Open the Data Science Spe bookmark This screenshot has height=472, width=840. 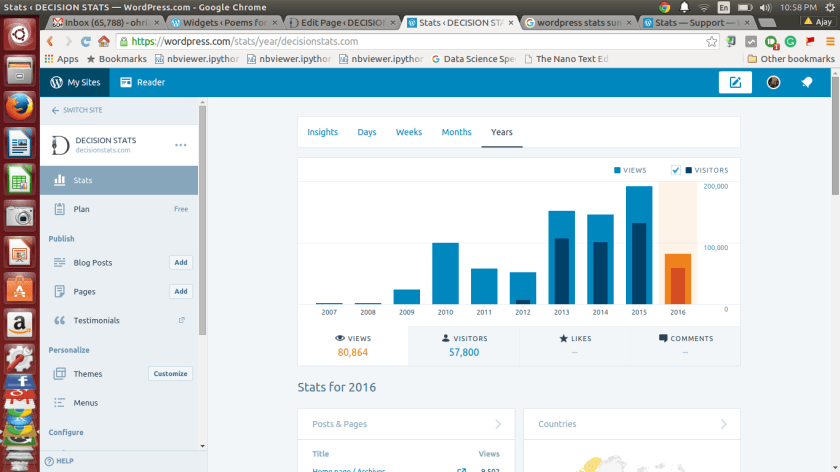pyautogui.click(x=474, y=59)
